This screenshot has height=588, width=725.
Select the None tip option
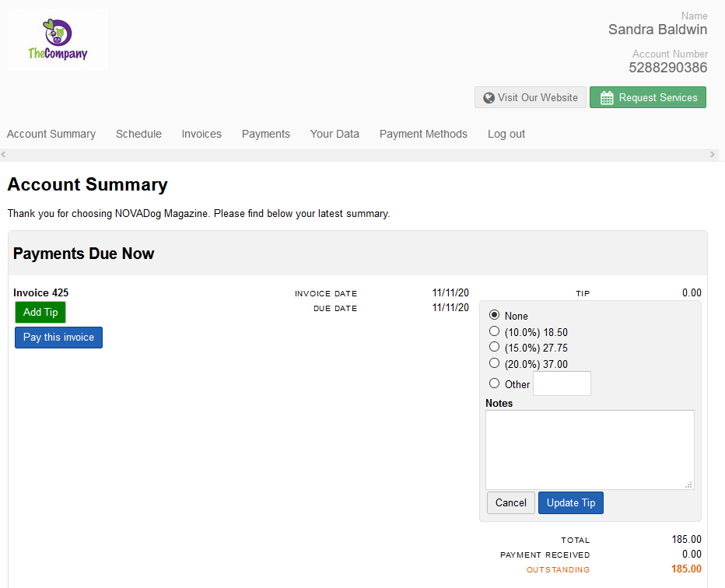[x=494, y=315]
